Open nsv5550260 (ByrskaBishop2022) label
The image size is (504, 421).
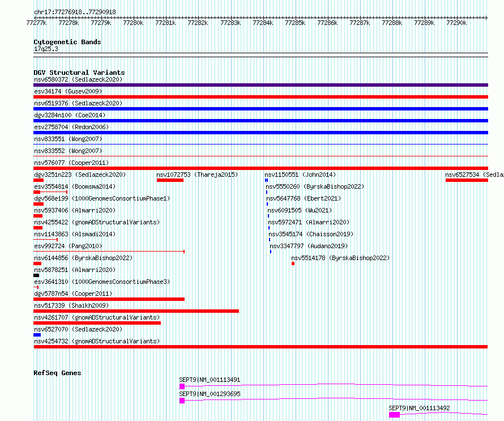point(315,186)
